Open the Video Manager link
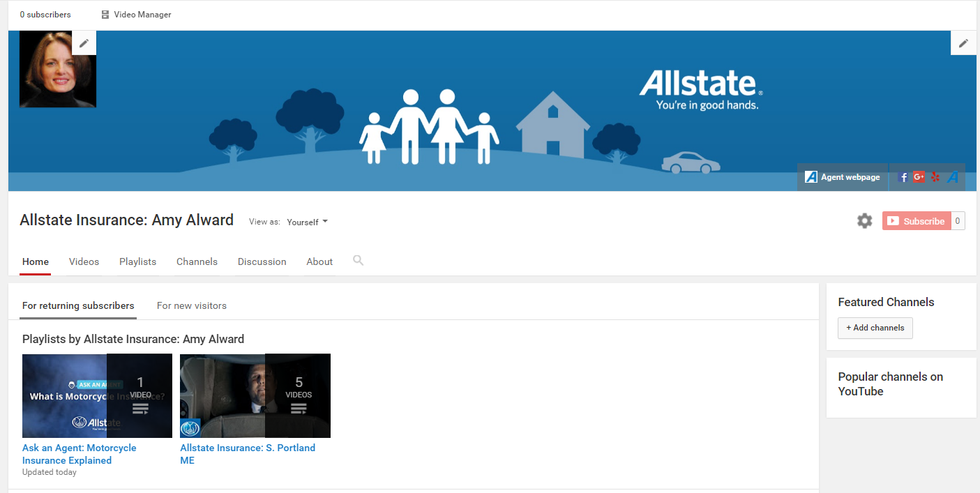Image resolution: width=980 pixels, height=493 pixels. point(143,15)
